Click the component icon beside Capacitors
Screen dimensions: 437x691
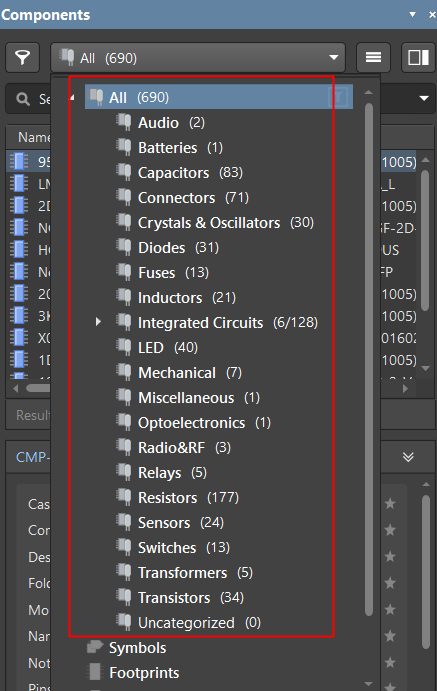(124, 172)
